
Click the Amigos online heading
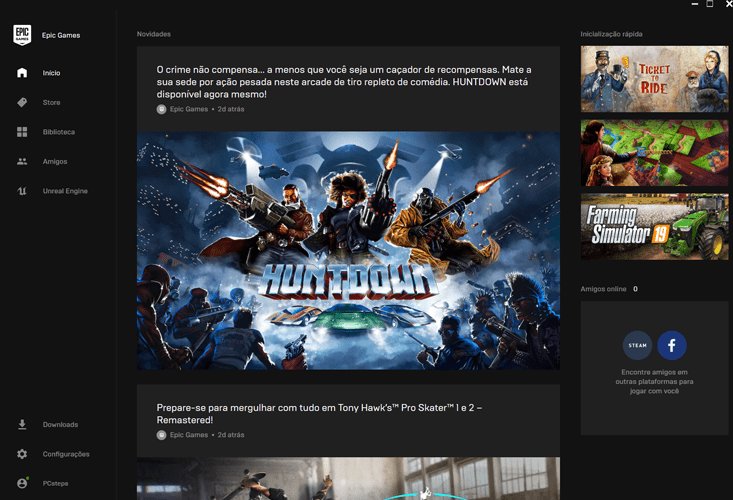coord(604,289)
